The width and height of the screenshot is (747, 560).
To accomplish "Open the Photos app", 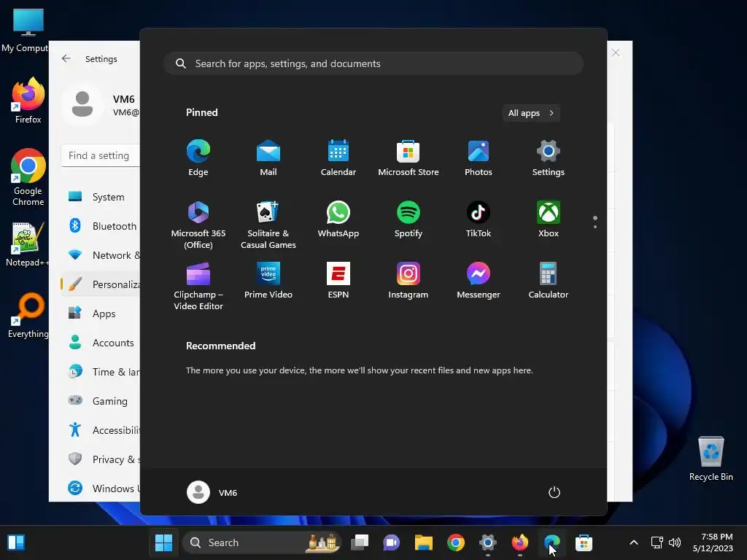I will (x=479, y=157).
